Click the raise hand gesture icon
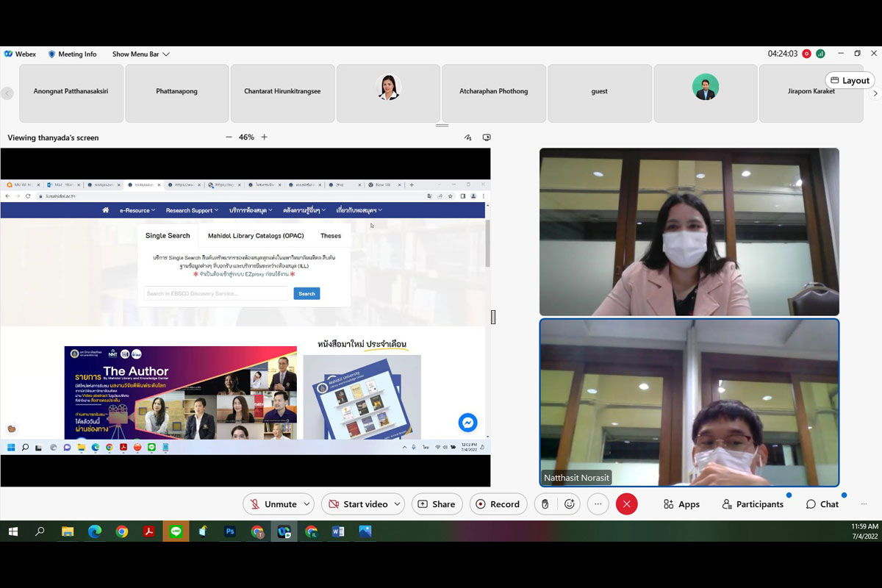 coord(545,504)
